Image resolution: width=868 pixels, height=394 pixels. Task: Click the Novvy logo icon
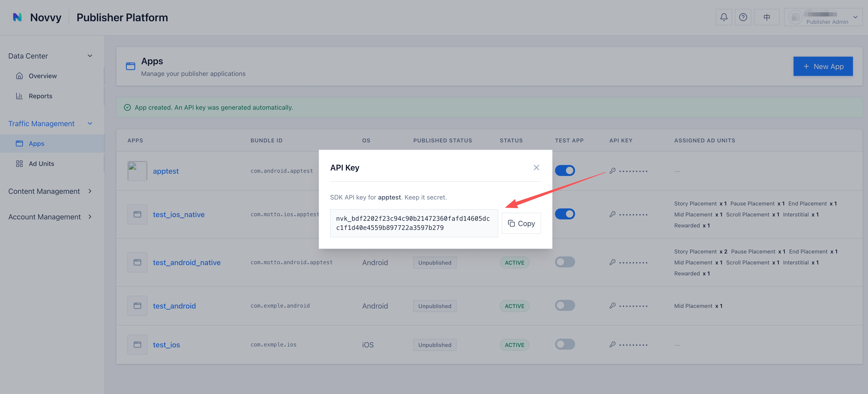point(17,17)
